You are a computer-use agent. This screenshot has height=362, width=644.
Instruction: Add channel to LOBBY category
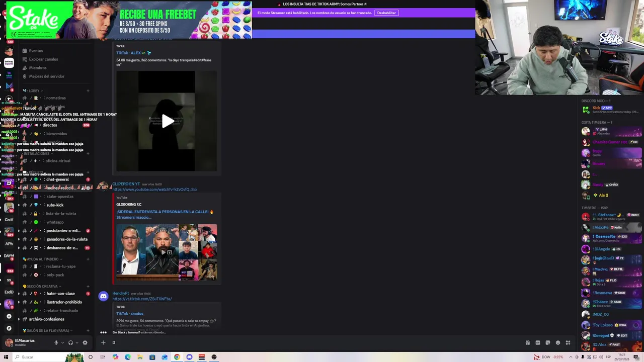(88, 91)
